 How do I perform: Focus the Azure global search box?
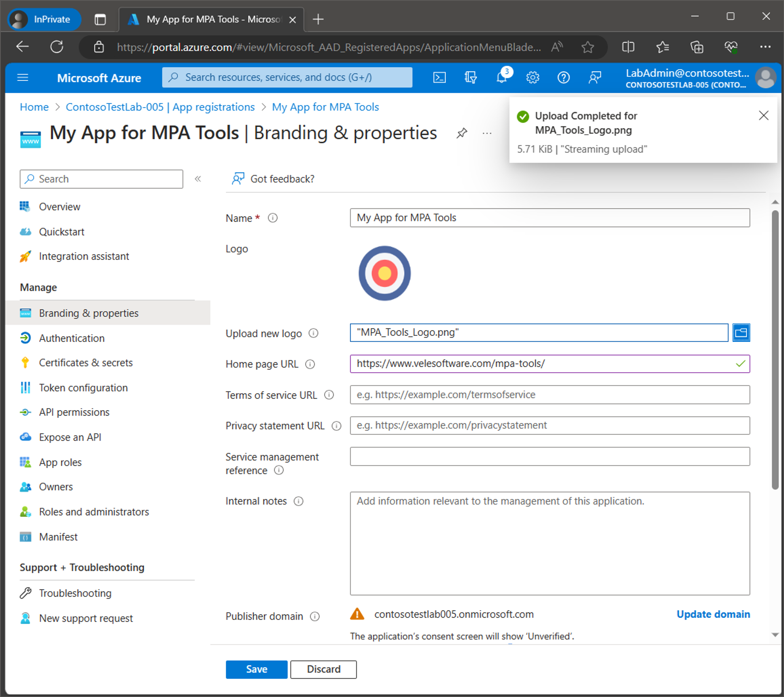click(x=287, y=77)
